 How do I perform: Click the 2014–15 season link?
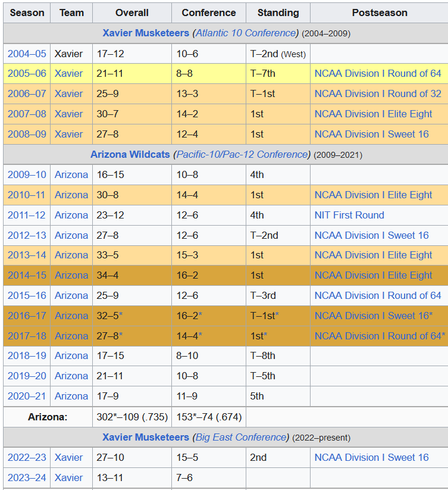(27, 275)
